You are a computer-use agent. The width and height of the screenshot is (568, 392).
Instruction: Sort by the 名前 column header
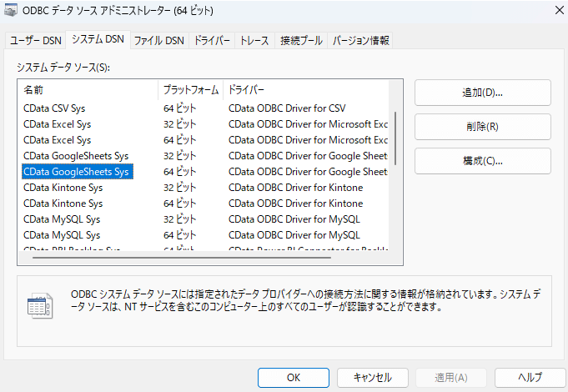[88, 90]
